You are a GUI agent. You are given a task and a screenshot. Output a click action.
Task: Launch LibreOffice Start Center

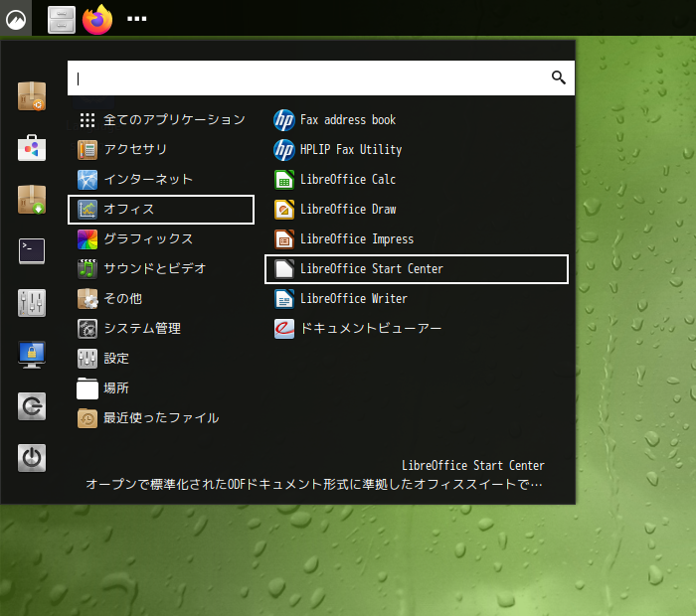417,269
